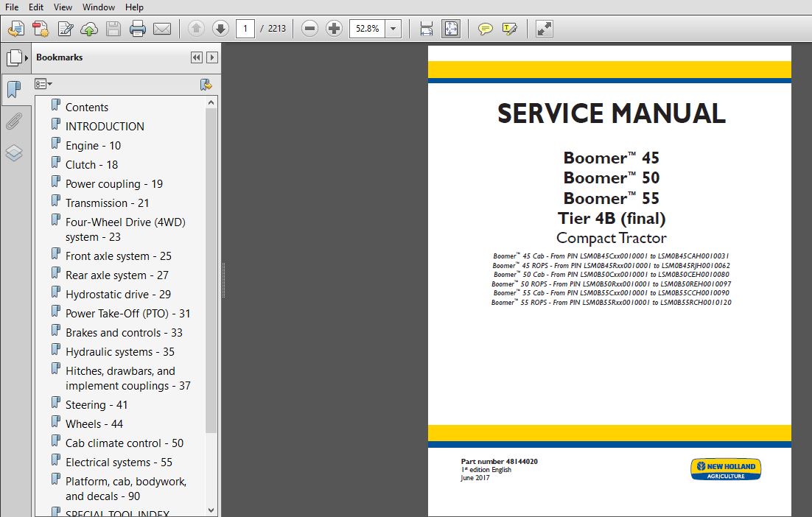Jump to Wheels - 44 bookmark
The height and width of the screenshot is (517, 812).
94,424
